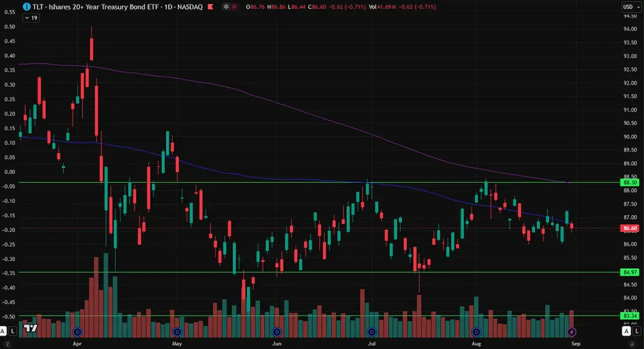
Task: Toggle auto scale A on right axis
Action: coord(626,331)
